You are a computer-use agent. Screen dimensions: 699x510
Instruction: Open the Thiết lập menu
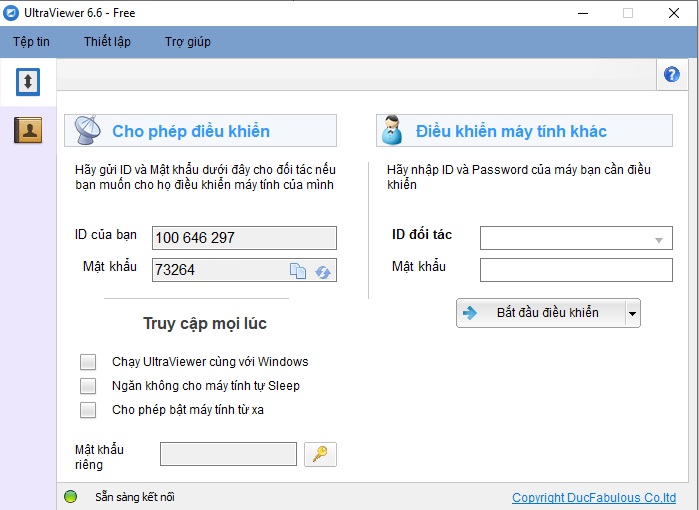107,41
